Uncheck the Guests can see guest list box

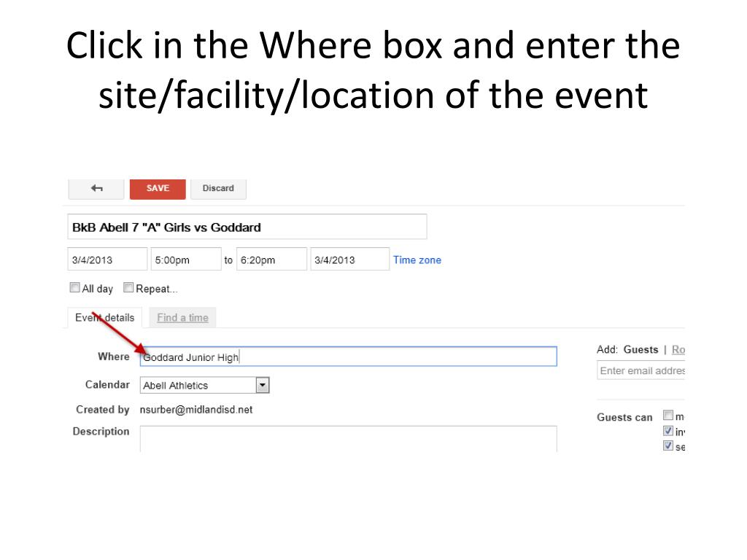click(668, 446)
